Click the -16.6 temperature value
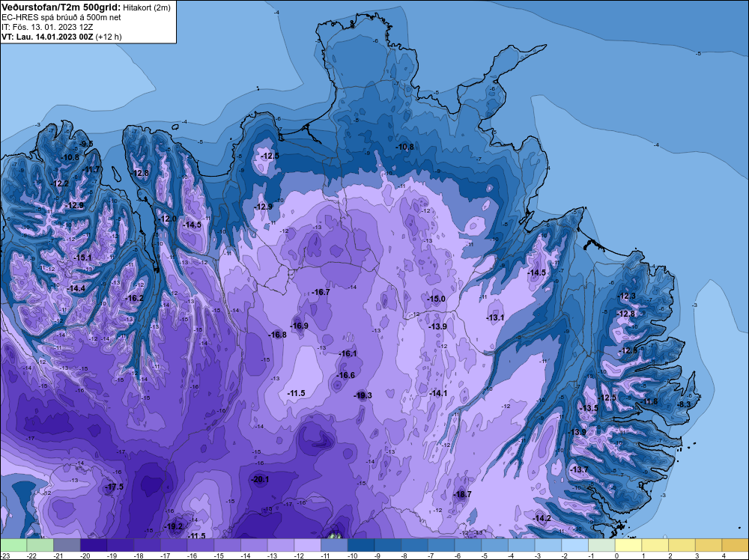The image size is (749, 560). point(345,375)
